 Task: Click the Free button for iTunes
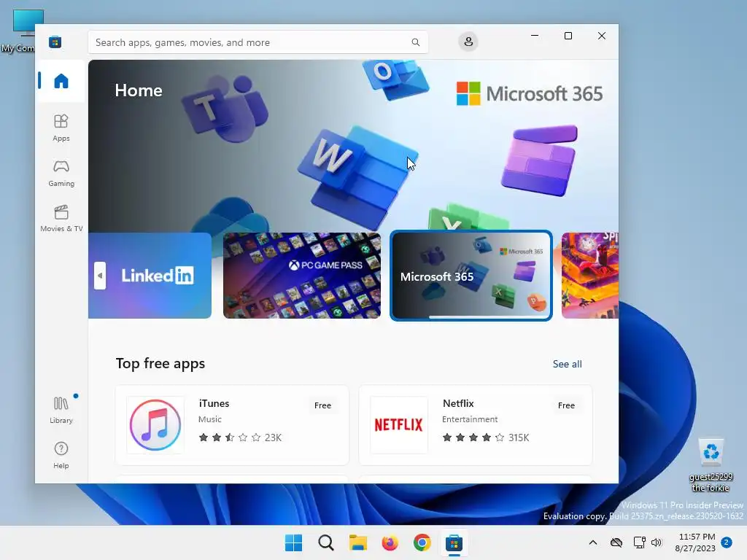[322, 405]
